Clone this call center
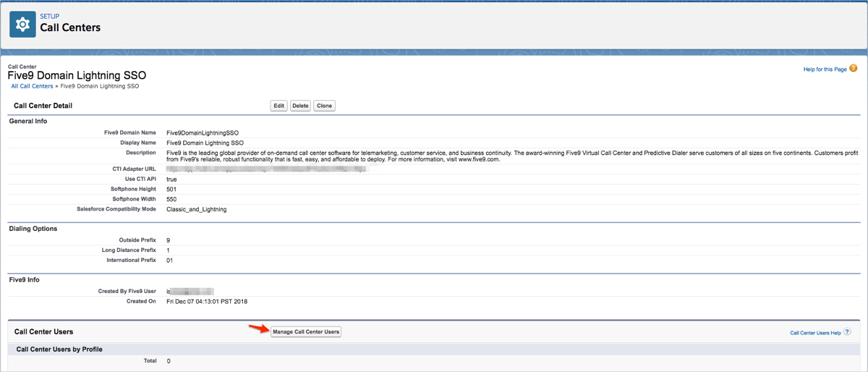The image size is (868, 372). [x=324, y=106]
